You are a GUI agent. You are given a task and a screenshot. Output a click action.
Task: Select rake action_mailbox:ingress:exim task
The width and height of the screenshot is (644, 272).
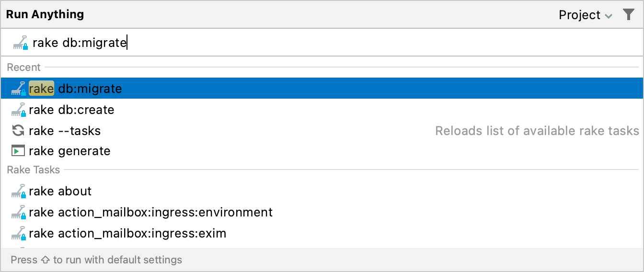pos(127,233)
